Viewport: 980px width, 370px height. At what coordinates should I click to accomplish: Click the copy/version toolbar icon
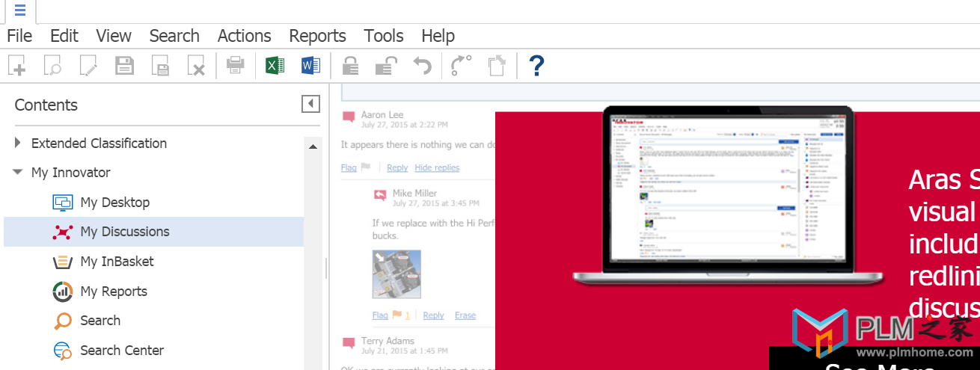pos(497,66)
